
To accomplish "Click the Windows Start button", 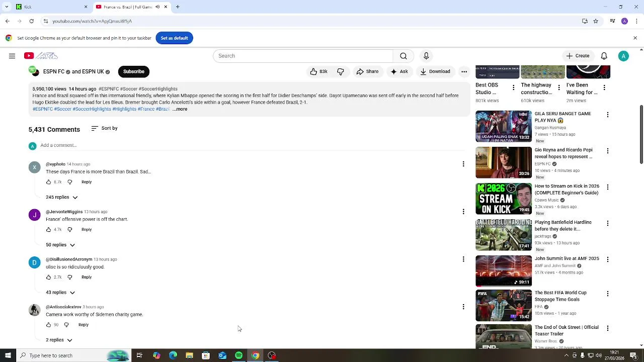I will click(x=8, y=355).
